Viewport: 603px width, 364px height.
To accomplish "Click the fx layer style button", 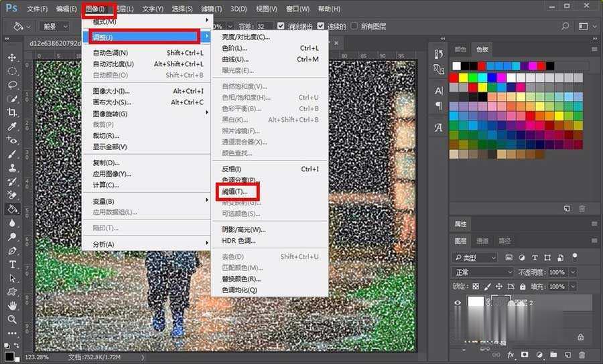I will (x=511, y=355).
